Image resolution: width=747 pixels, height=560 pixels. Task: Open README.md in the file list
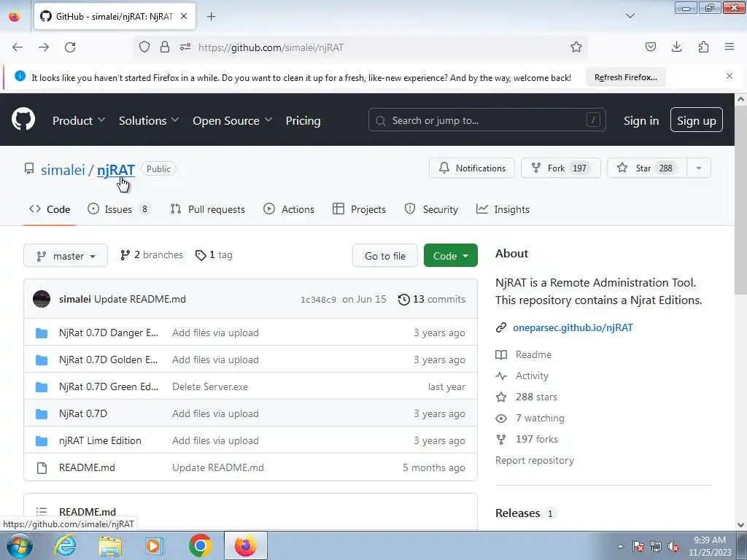pyautogui.click(x=88, y=467)
